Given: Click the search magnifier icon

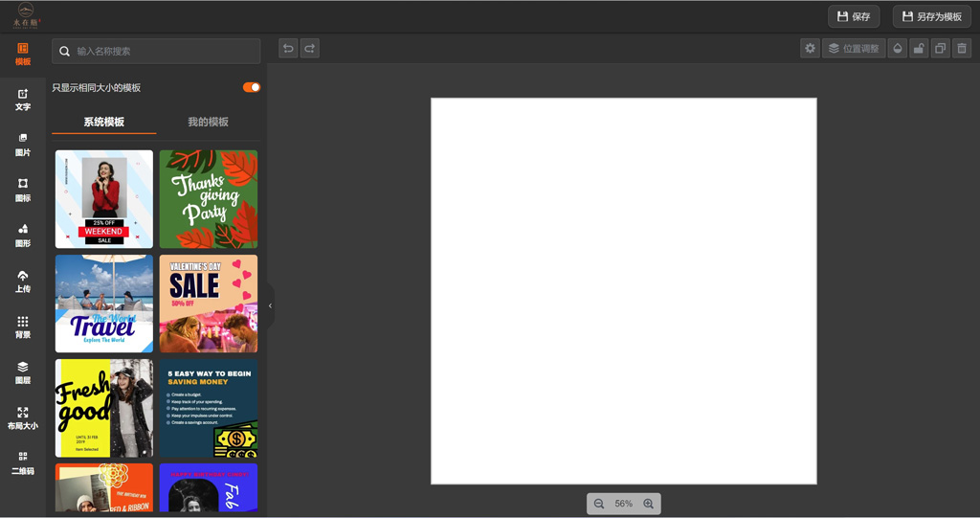Looking at the screenshot, I should 64,52.
